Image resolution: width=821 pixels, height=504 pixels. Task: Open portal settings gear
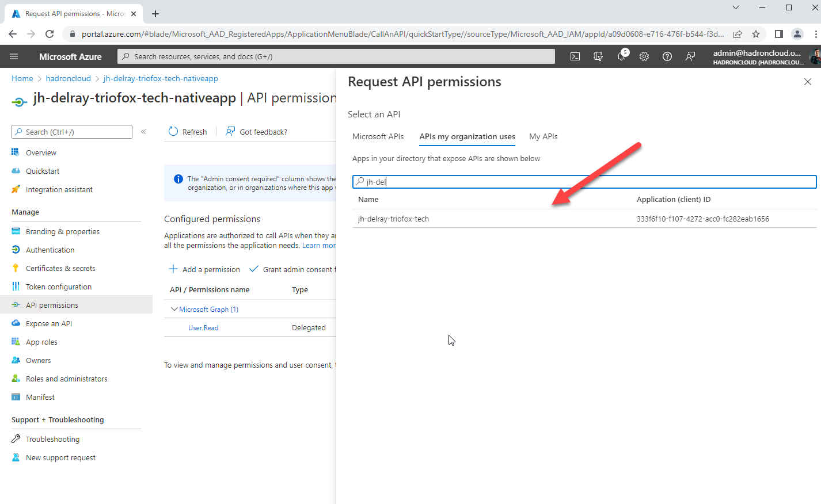pyautogui.click(x=644, y=56)
